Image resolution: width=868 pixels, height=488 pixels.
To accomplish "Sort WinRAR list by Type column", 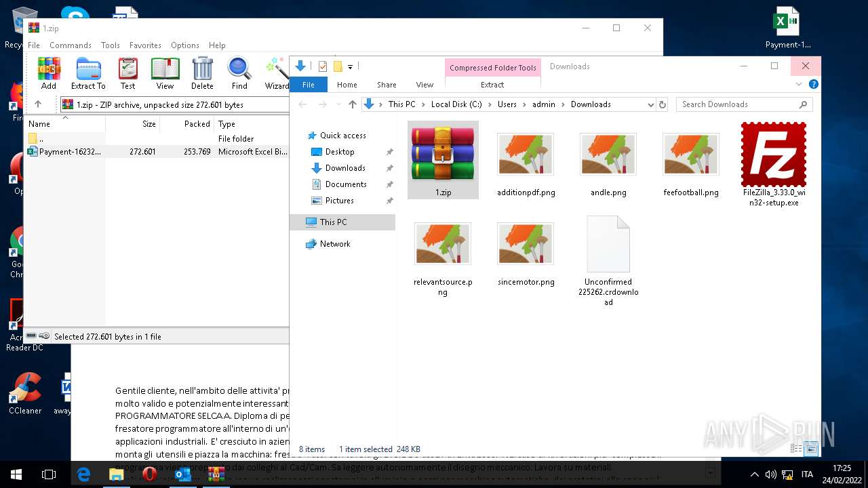I will [252, 124].
